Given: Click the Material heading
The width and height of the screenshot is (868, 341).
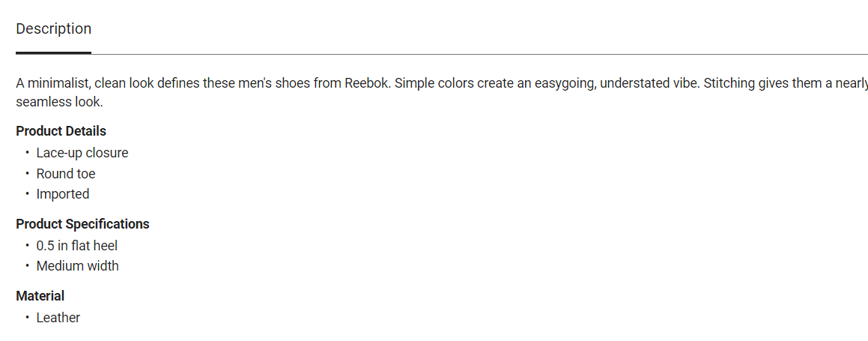Looking at the screenshot, I should (40, 296).
